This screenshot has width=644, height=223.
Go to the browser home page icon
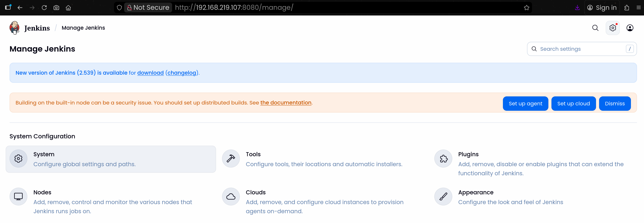[68, 8]
